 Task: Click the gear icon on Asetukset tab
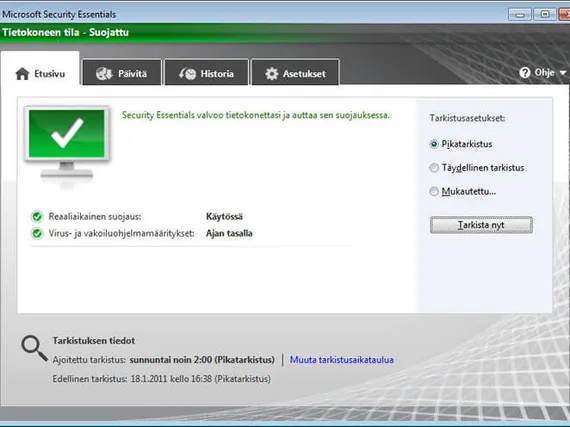coord(271,74)
